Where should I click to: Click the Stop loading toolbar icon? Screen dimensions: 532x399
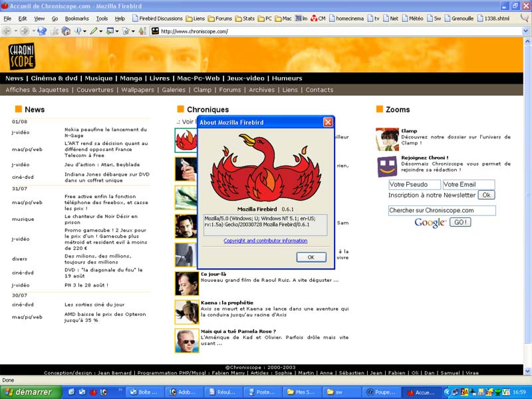pos(55,31)
